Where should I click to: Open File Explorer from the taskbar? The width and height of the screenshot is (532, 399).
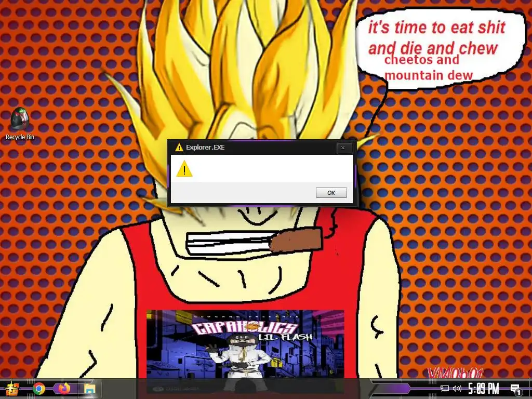pos(89,389)
